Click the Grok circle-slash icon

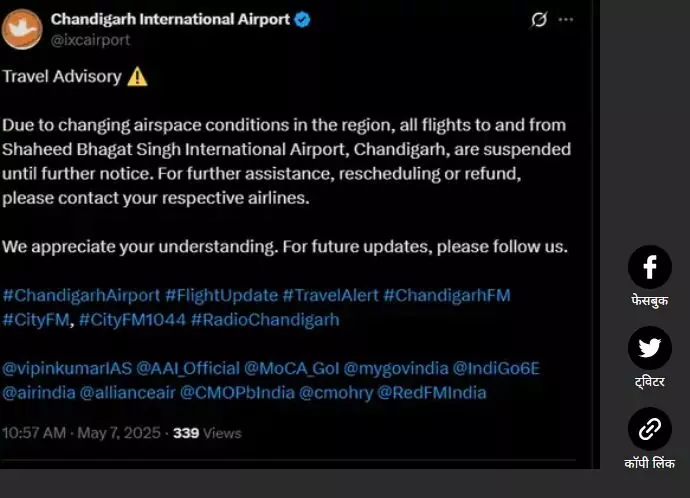pyautogui.click(x=539, y=19)
